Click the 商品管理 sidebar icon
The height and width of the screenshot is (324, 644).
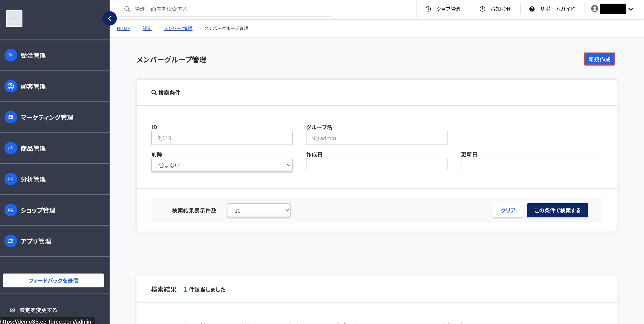[10, 148]
